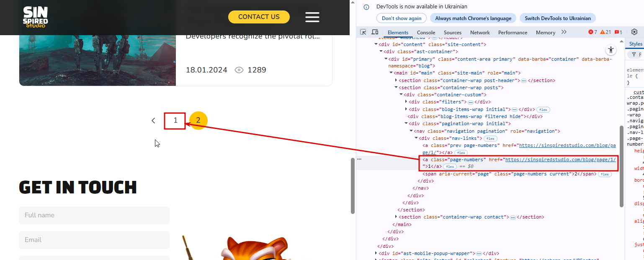Open the Network tab
This screenshot has width=644, height=260.
click(x=480, y=32)
